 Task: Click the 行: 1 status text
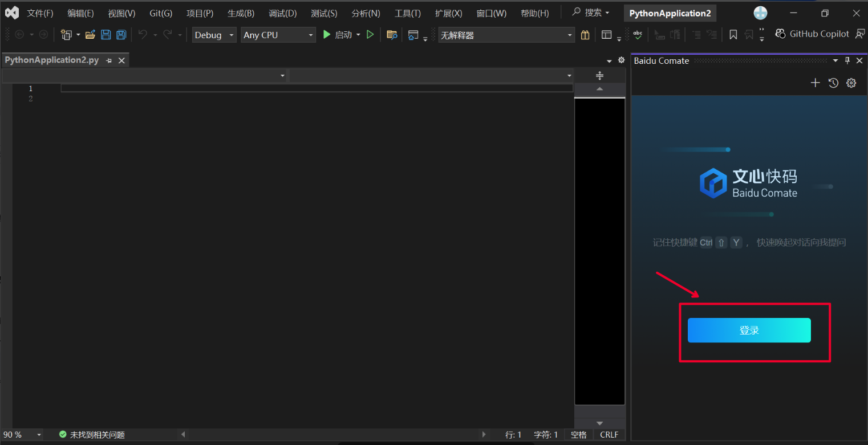[x=513, y=435]
